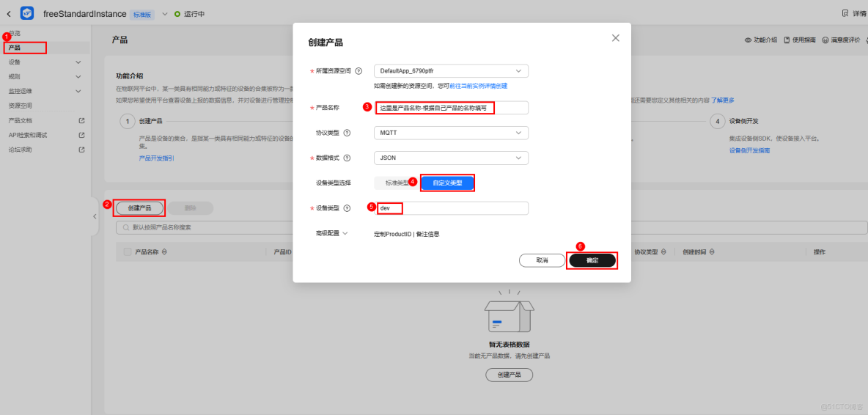Viewport: 868px width, 415px height.
Task: Click the 协议类型 help icon
Action: [x=347, y=133]
